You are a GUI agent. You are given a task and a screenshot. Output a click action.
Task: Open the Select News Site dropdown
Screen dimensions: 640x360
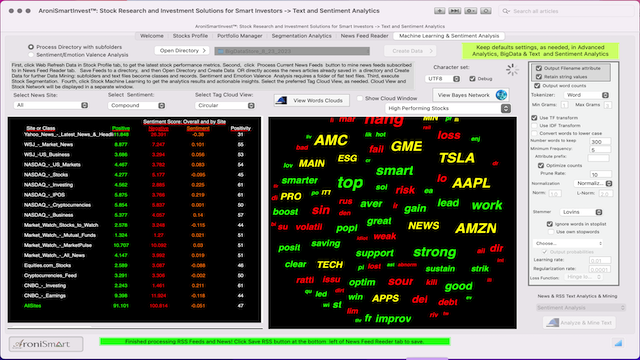point(51,105)
